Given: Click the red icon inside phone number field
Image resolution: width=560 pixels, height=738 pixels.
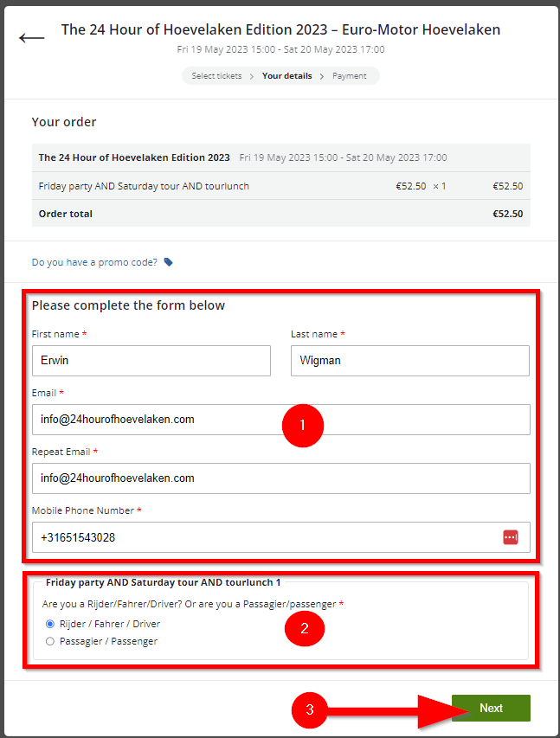Looking at the screenshot, I should 510,537.
